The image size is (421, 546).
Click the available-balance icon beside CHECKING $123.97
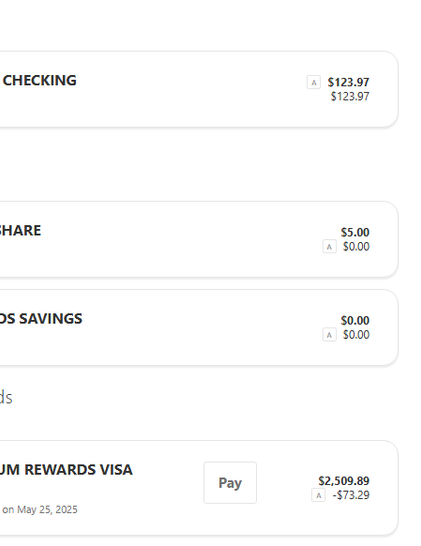(313, 83)
